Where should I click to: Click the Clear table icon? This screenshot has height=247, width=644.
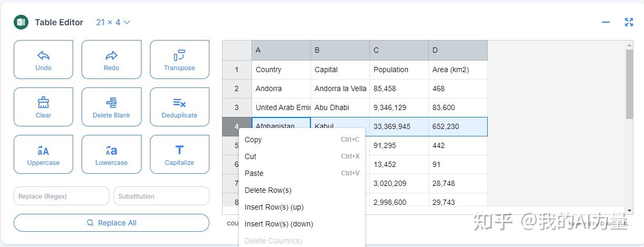(x=43, y=103)
